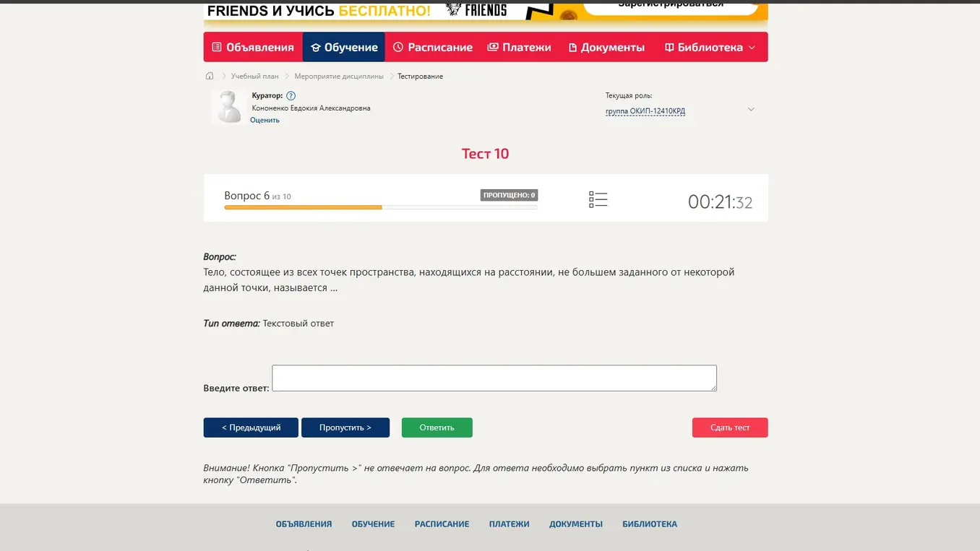Submit answer with the Ответить button
The width and height of the screenshot is (980, 551).
pos(437,428)
